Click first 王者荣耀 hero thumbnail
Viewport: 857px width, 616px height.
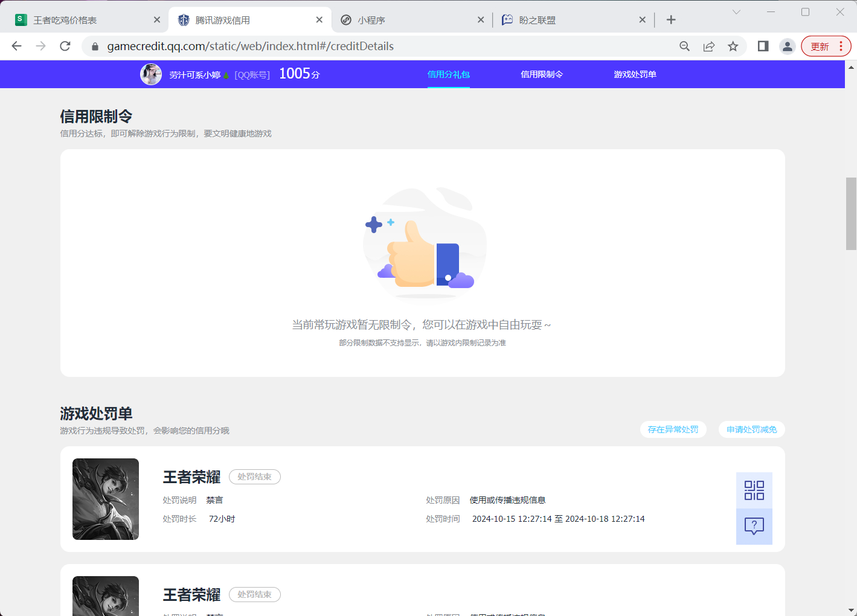(x=106, y=499)
